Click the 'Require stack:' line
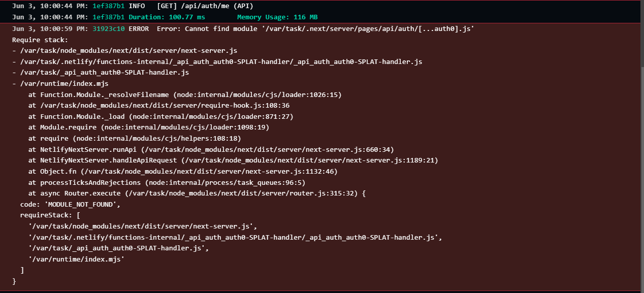This screenshot has height=293, width=644. click(x=40, y=40)
